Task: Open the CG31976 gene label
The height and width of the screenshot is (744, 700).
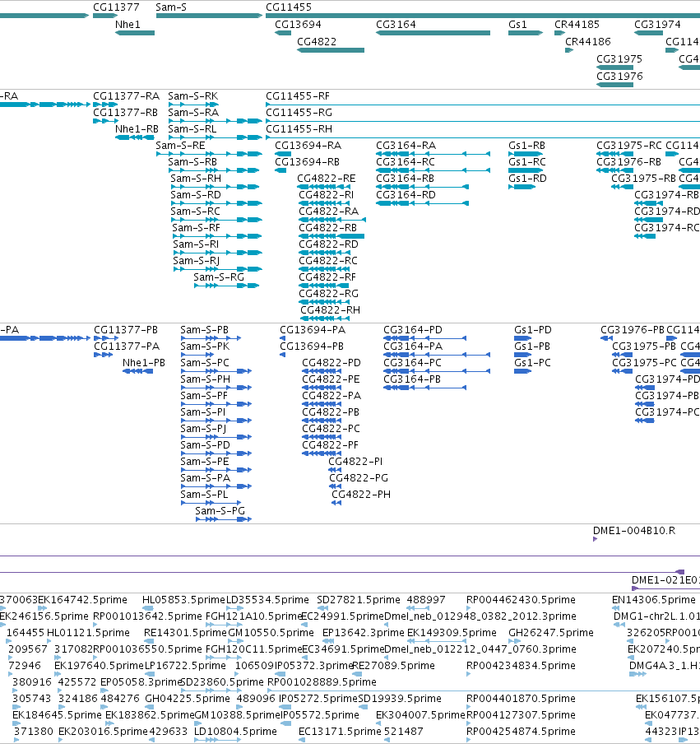Action: (619, 77)
